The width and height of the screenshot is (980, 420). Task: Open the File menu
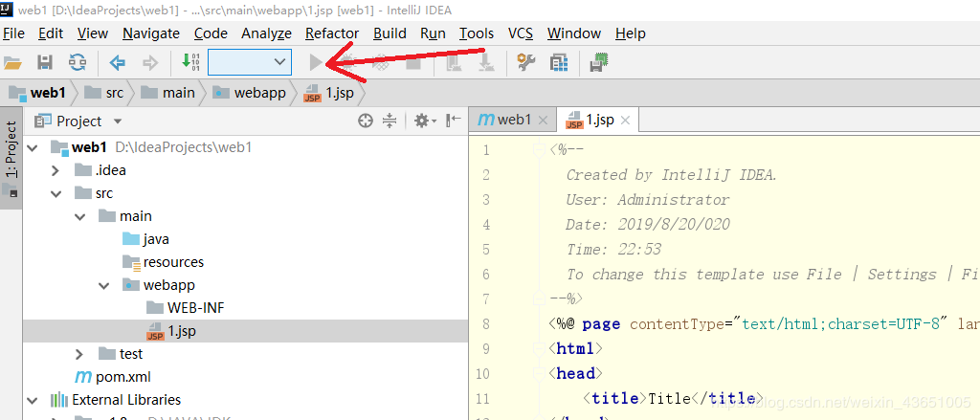[x=13, y=33]
